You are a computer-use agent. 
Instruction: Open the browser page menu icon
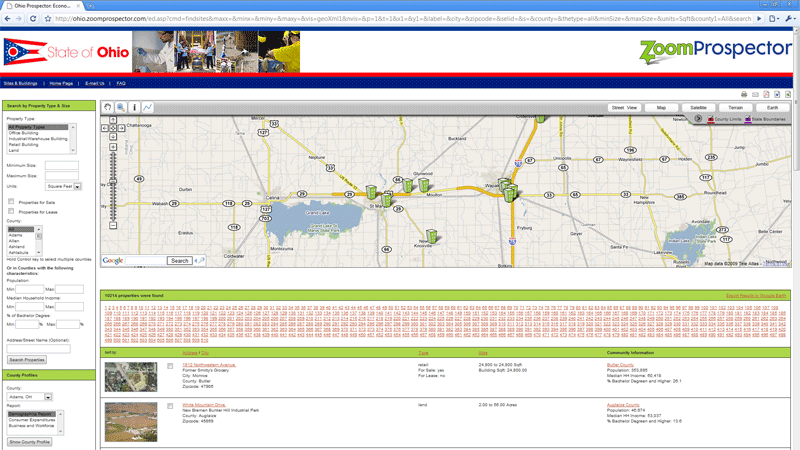coord(774,18)
